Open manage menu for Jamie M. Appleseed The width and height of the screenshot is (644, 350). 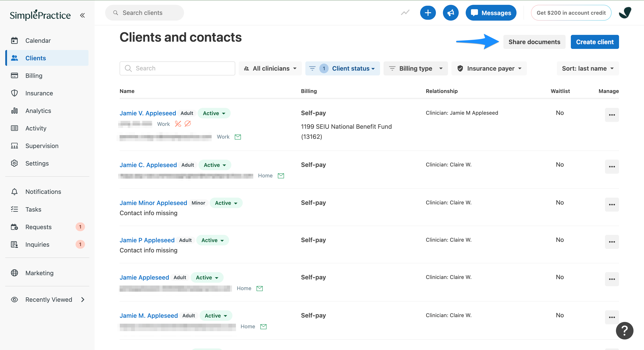pyautogui.click(x=612, y=317)
